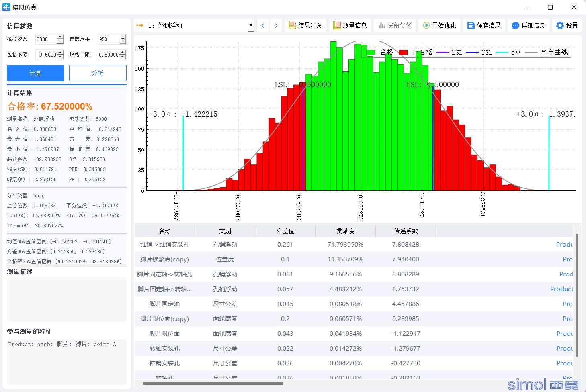The image size is (586, 392).
Task: Increase 规格上限 with up arrow
Action: [123, 52]
